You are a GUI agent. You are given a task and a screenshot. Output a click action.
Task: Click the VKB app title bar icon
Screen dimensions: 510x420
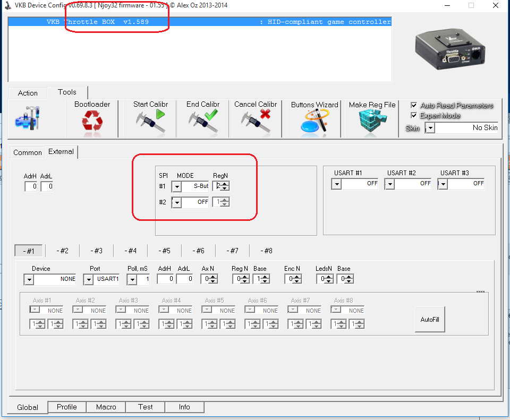coord(7,5)
